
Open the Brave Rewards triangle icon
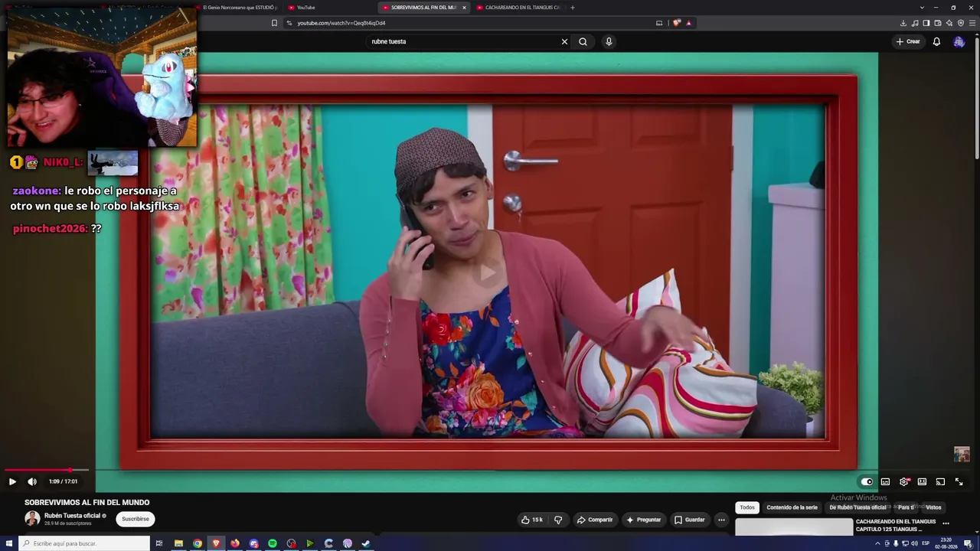tap(688, 23)
